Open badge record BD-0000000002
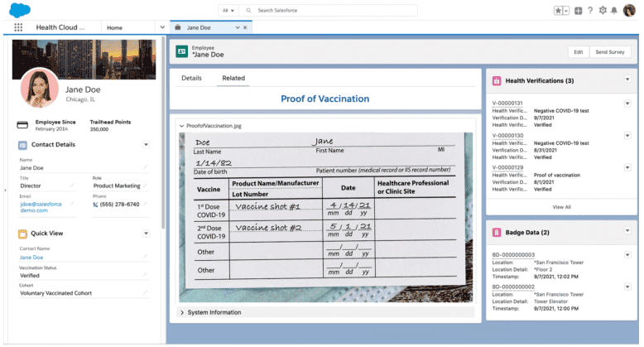 coord(513,287)
